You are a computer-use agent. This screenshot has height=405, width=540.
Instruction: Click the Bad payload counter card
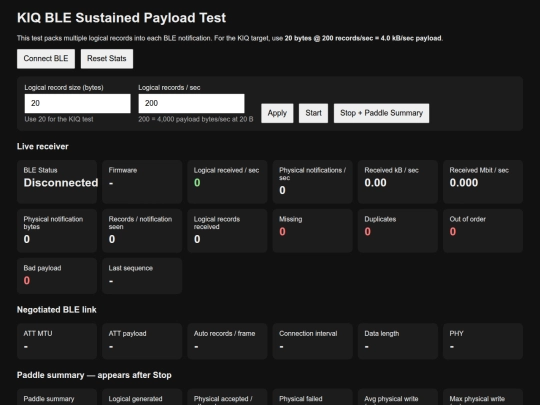pos(57,276)
